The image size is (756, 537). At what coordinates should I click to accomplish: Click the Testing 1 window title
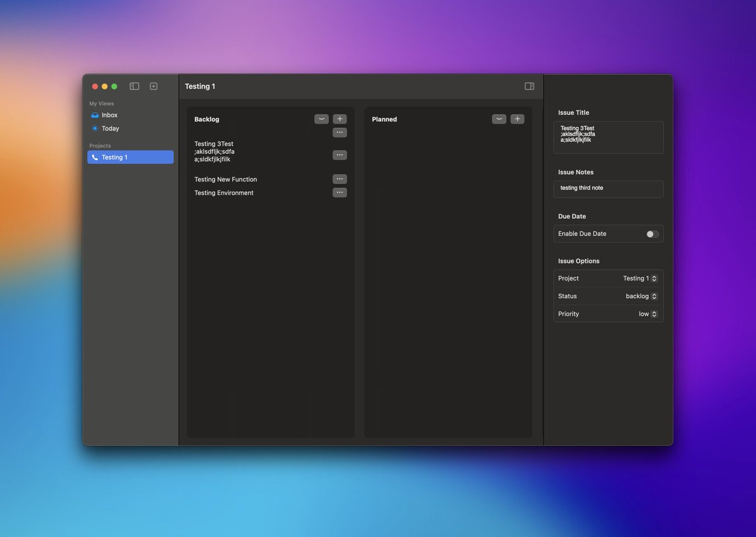pyautogui.click(x=200, y=86)
